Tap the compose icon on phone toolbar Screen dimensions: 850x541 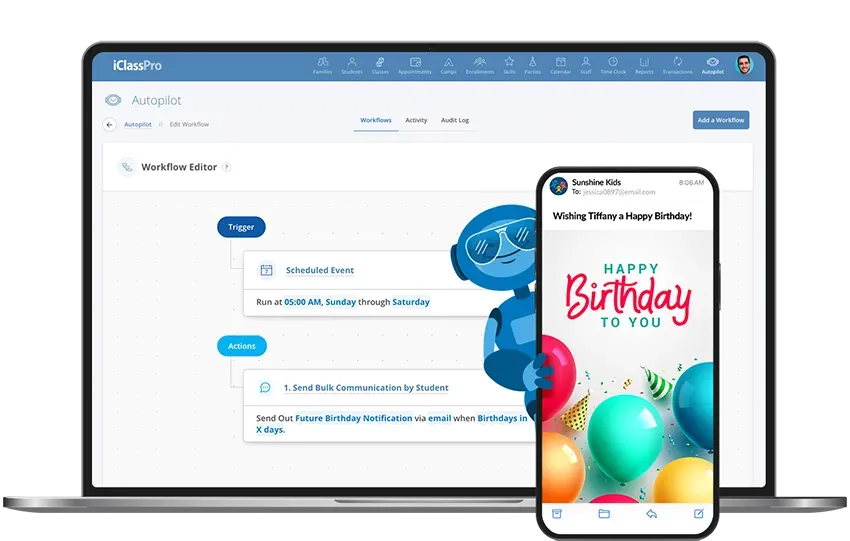(699, 513)
